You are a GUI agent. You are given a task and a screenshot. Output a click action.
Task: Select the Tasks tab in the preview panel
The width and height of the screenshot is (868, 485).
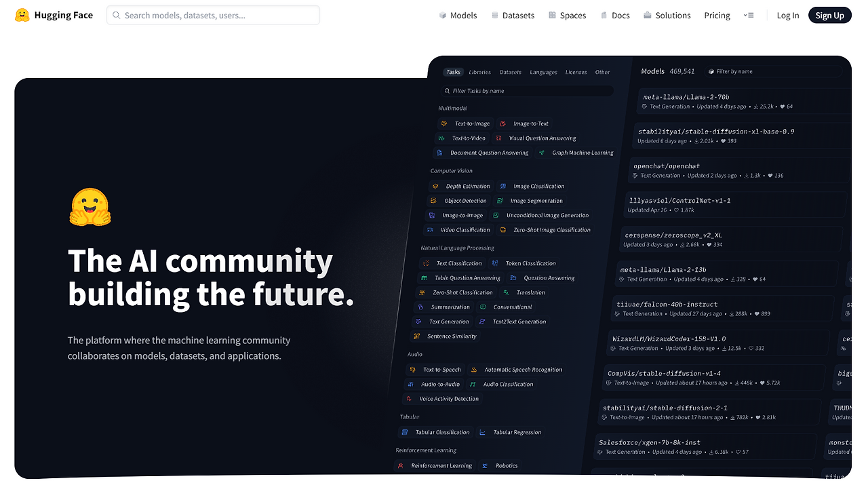pyautogui.click(x=453, y=72)
